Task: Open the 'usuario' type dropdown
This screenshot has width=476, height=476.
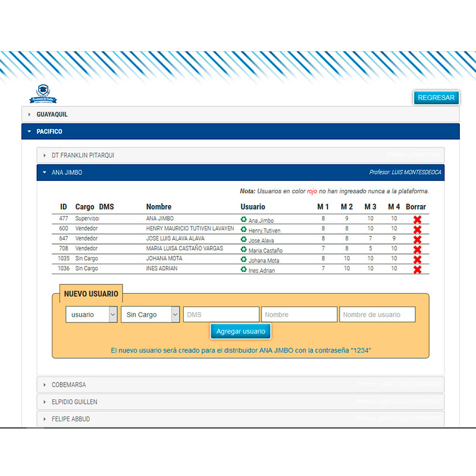Action: (x=91, y=315)
